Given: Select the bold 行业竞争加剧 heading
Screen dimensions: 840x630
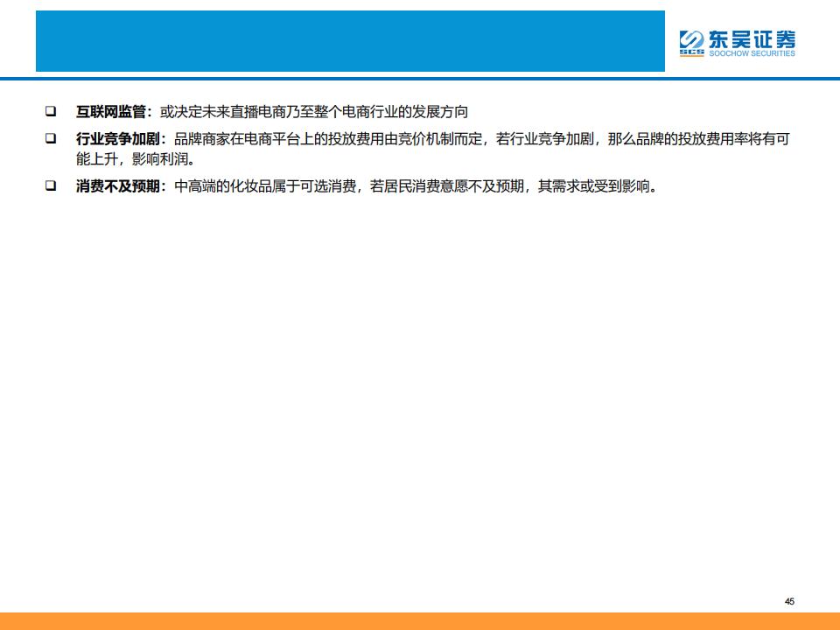Looking at the screenshot, I should click(x=117, y=139).
